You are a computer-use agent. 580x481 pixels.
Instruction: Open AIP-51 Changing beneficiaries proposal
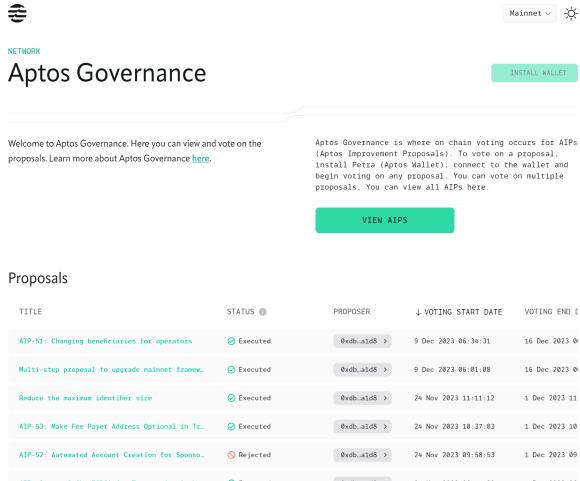pos(105,341)
